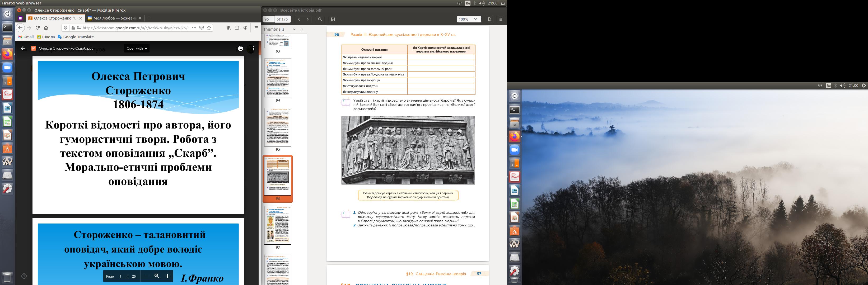Switch to the Моя любов tab
This screenshot has height=285, width=868.
(114, 18)
